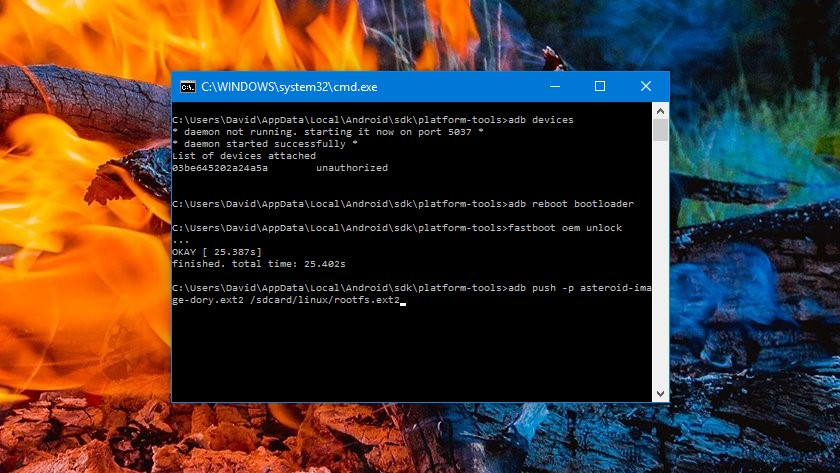Click the 'fastboot oem unlock' command

(x=565, y=228)
